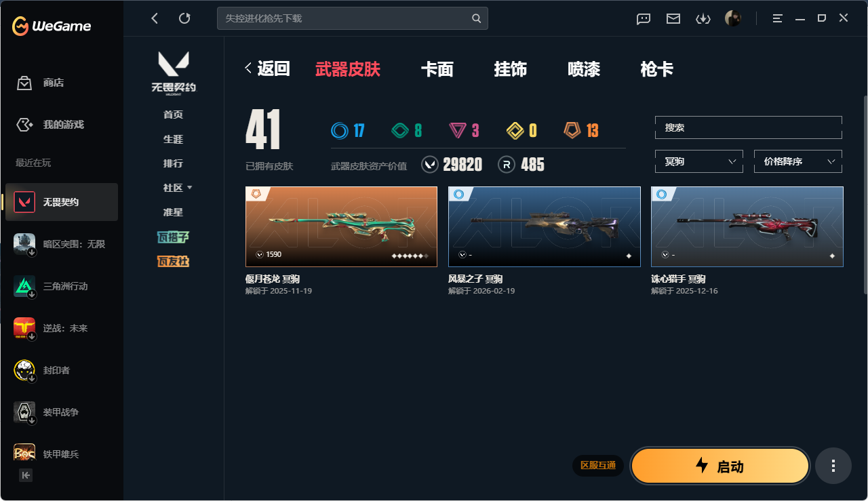Expand the 社区 submenu
Viewport: 868px width, 501px height.
click(x=178, y=188)
